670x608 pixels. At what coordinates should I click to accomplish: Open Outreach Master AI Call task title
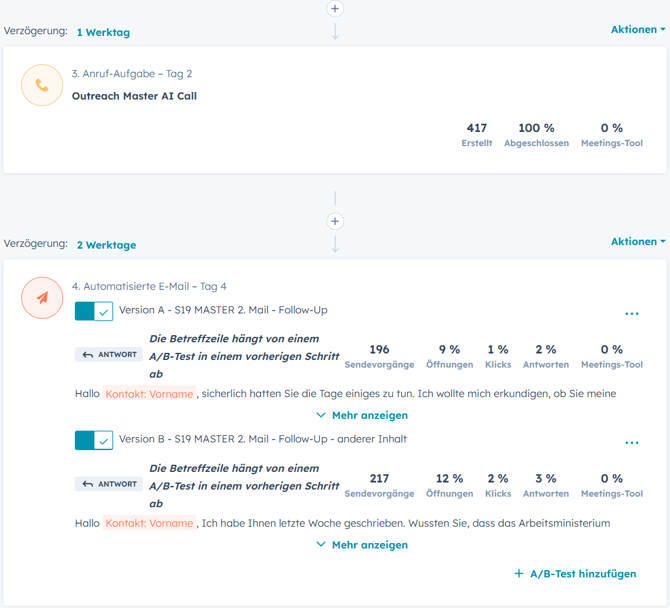point(134,97)
